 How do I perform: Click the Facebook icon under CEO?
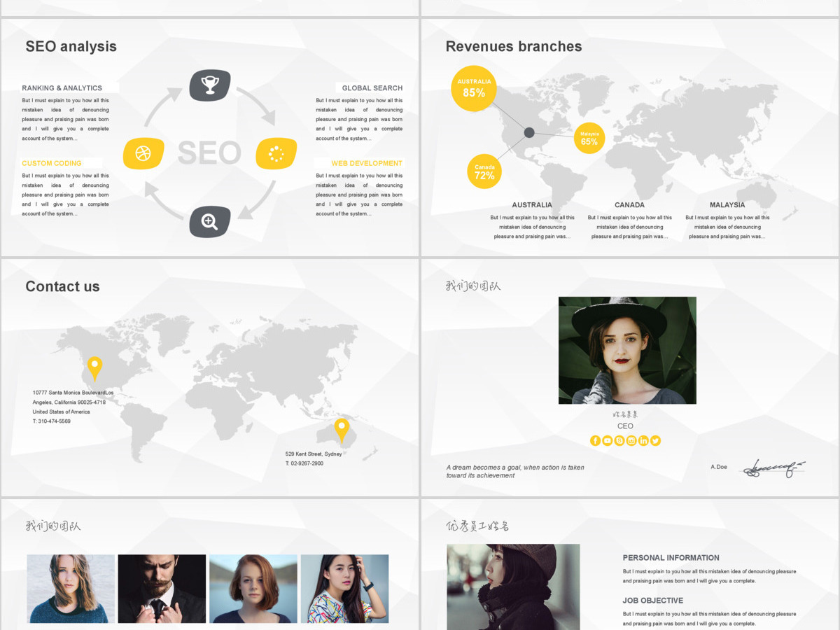point(596,440)
